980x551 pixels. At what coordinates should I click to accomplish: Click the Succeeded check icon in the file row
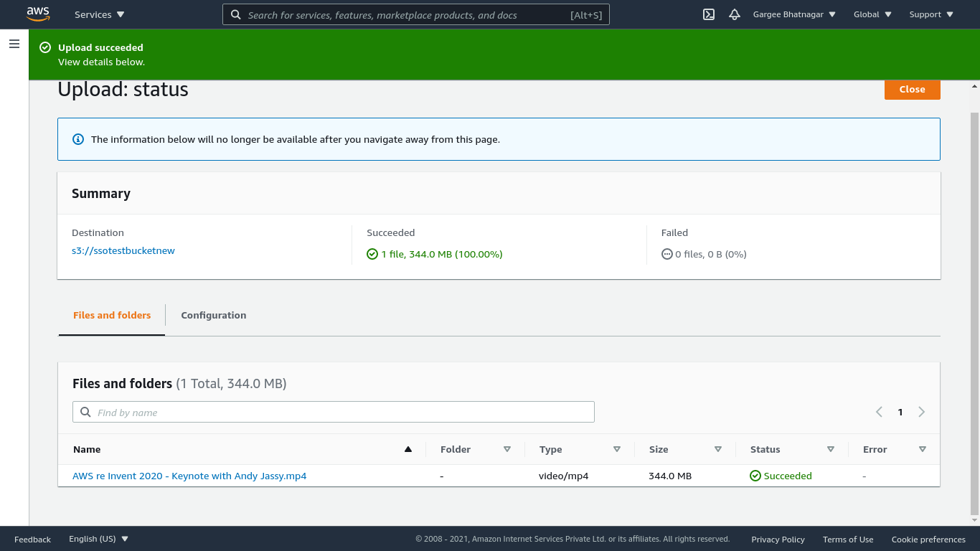click(755, 476)
